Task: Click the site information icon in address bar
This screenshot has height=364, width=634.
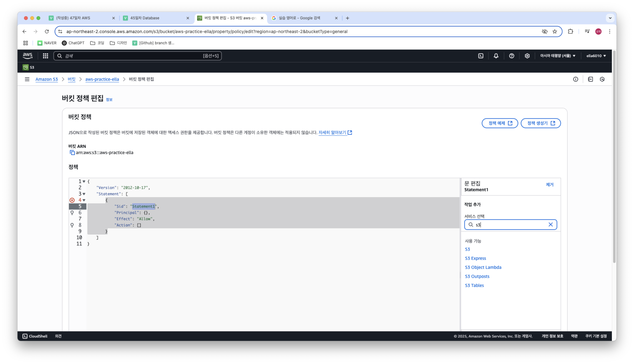Action: point(60,32)
